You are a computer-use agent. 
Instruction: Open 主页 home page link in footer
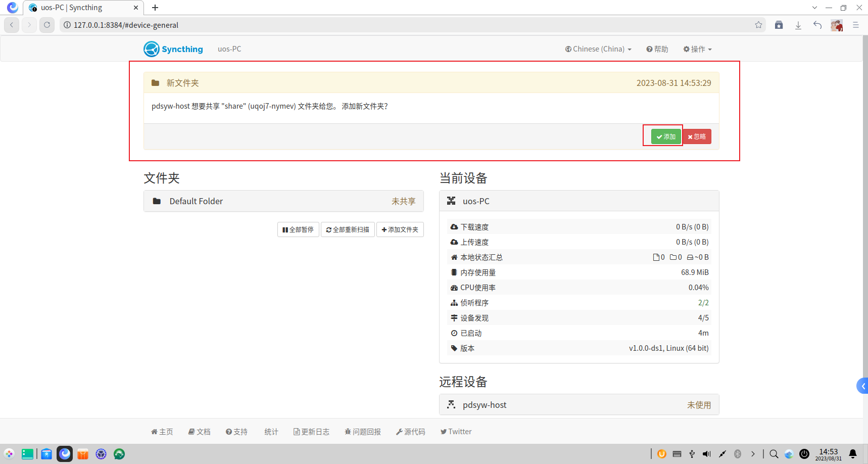pos(162,432)
